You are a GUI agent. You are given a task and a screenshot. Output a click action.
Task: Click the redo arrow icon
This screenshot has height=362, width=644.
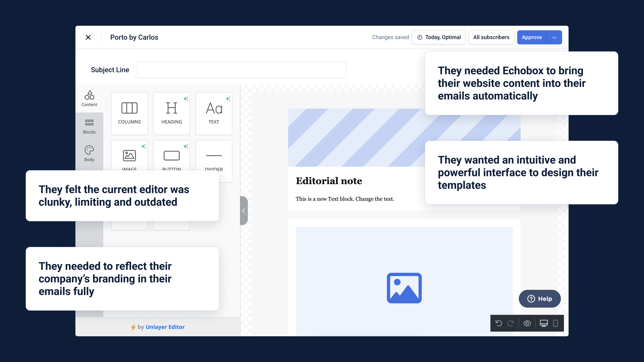511,323
